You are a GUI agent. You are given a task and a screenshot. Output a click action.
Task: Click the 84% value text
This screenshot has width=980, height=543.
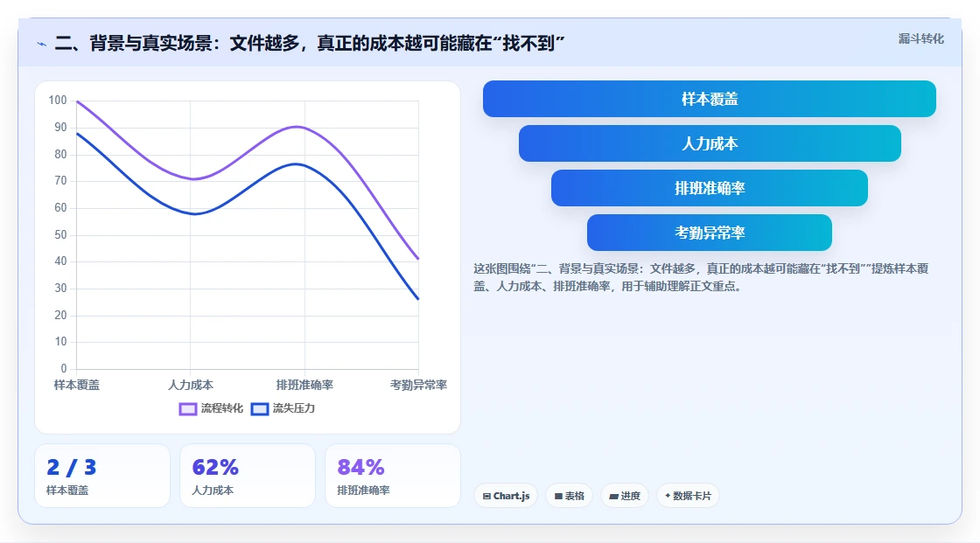[360, 468]
